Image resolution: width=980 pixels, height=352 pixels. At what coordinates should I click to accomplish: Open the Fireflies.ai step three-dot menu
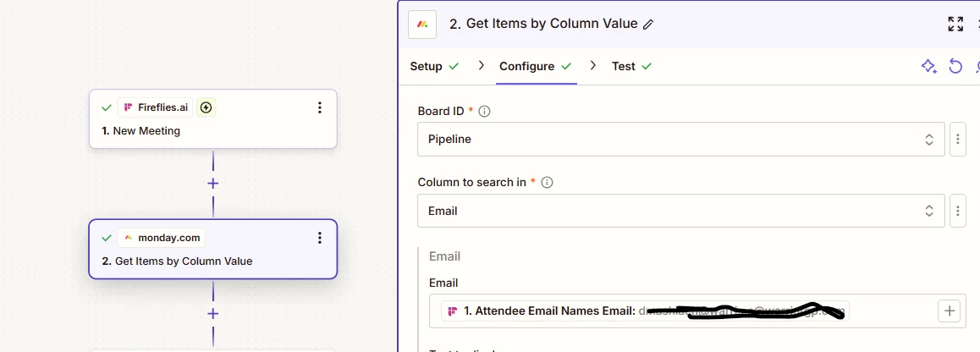tap(319, 107)
